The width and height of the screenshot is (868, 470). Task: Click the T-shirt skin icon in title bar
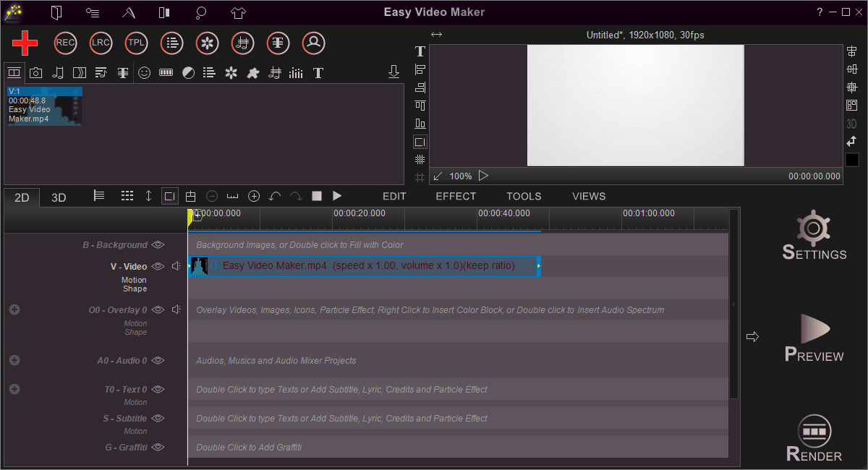(x=239, y=12)
